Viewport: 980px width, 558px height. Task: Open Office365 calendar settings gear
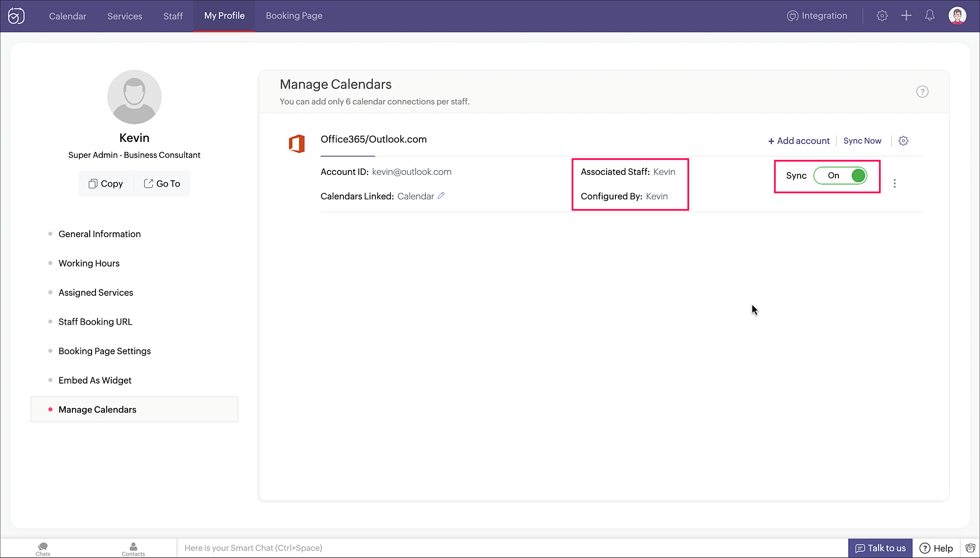coord(903,141)
